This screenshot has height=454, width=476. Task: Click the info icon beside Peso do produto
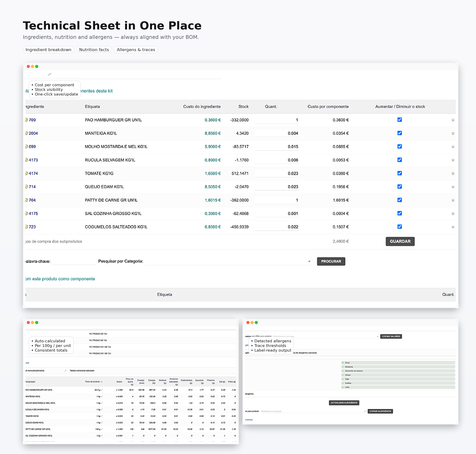click(102, 382)
